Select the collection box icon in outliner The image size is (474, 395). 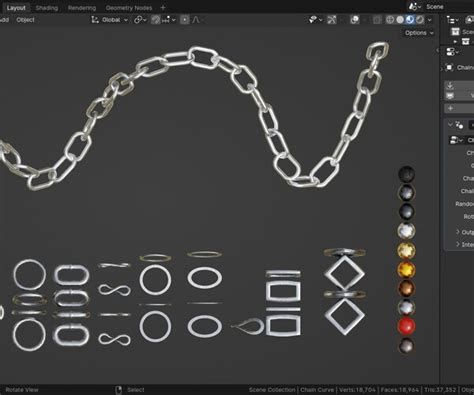click(465, 42)
